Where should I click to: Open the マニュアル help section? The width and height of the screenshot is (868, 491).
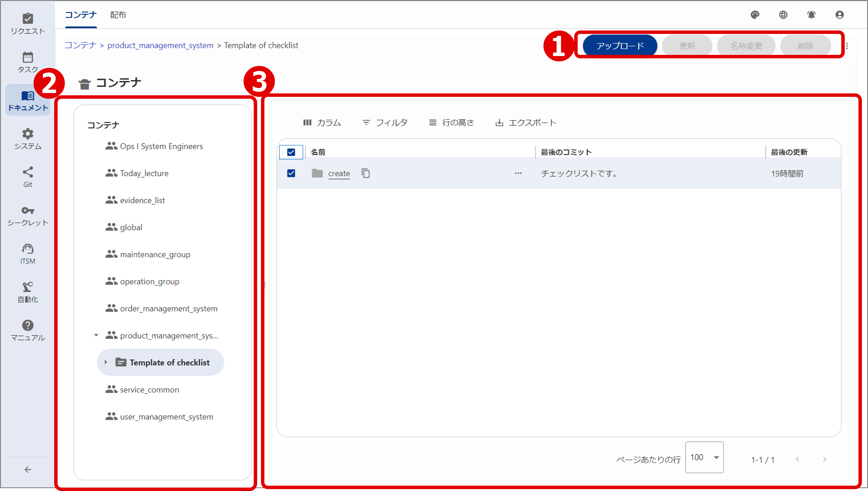pyautogui.click(x=27, y=329)
